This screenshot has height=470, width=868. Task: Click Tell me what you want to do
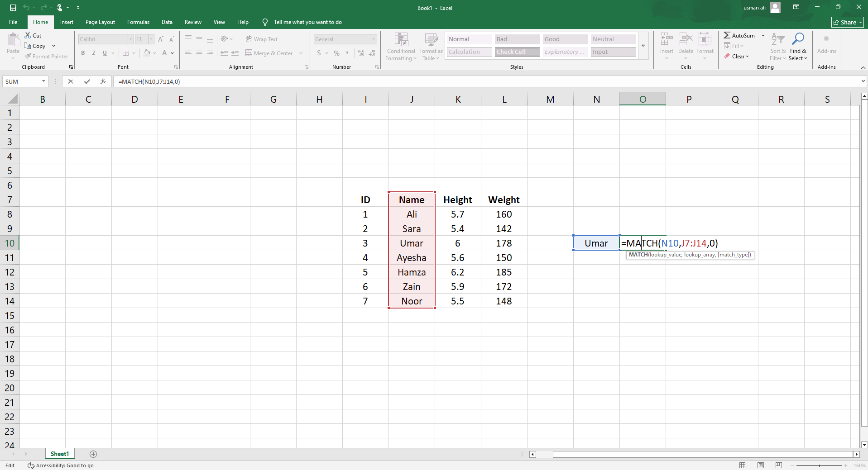pyautogui.click(x=307, y=22)
